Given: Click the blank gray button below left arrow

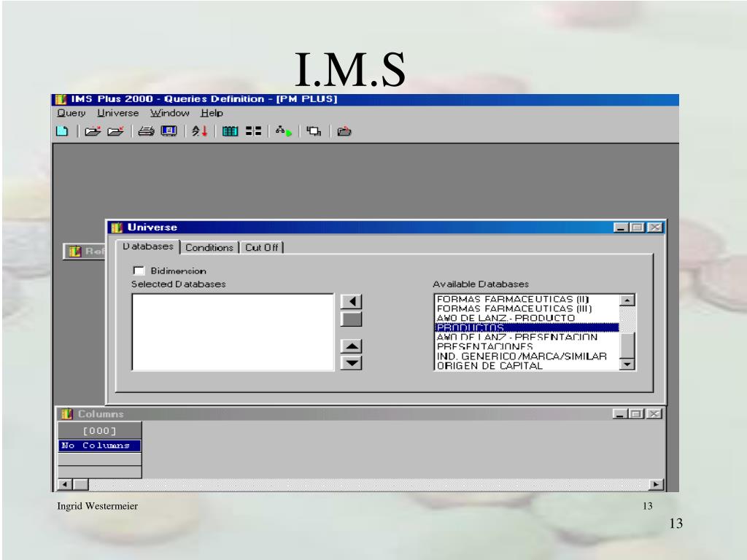Looking at the screenshot, I should (x=352, y=319).
